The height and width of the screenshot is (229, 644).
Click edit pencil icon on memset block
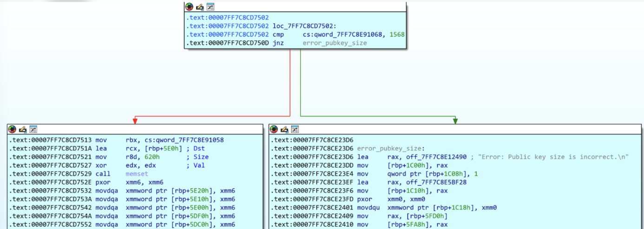point(23,129)
